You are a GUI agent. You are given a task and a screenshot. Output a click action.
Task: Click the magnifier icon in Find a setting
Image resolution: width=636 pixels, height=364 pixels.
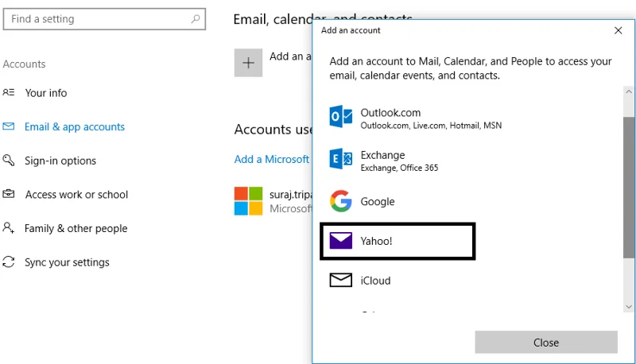196,18
